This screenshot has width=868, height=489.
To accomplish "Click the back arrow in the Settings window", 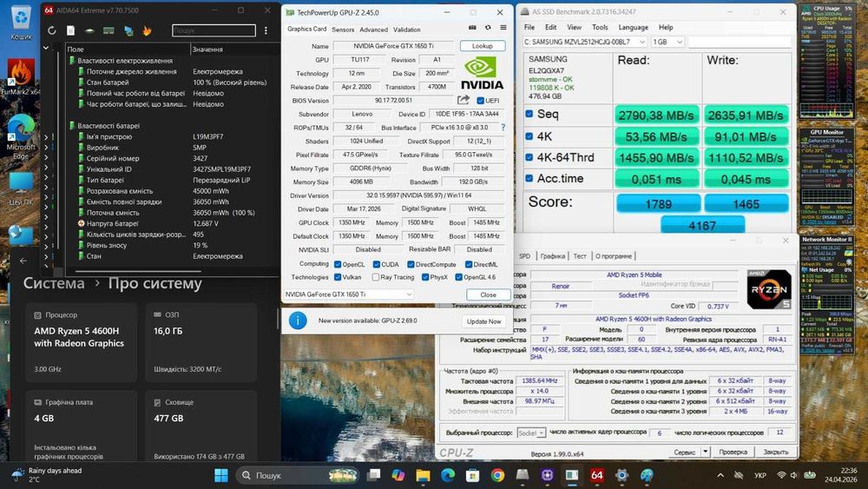I will 23,261.
